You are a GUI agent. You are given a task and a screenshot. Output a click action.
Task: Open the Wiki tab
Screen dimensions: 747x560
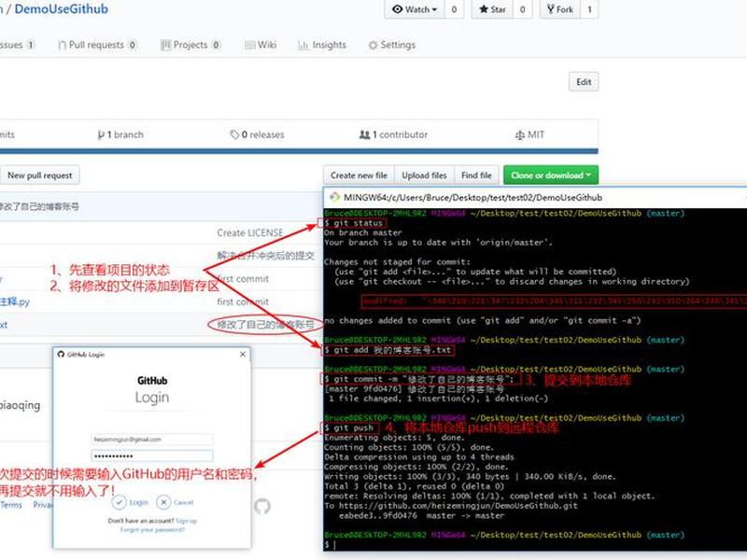[261, 45]
